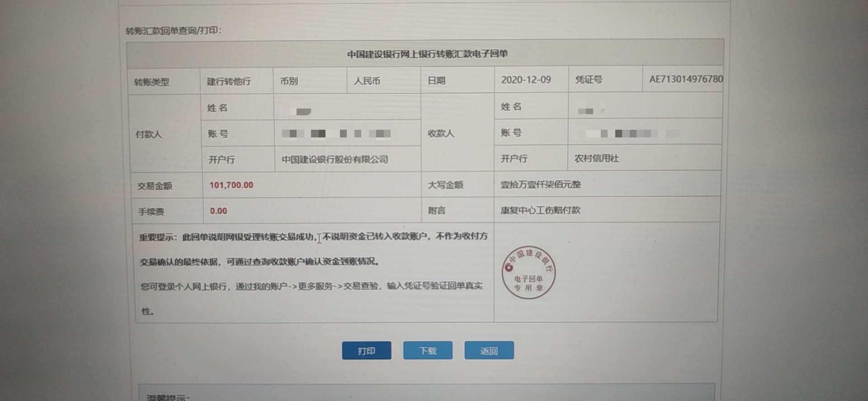Click the payee 开户行 label
868x401 pixels.
[514, 159]
